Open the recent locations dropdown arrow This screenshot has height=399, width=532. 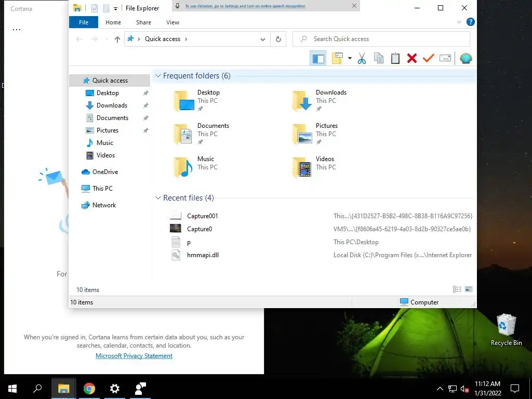click(x=107, y=39)
